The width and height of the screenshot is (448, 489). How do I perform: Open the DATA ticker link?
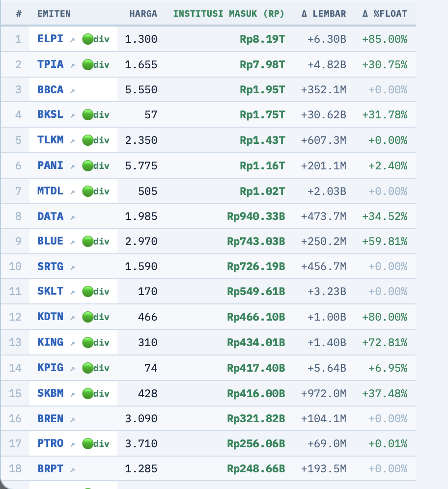50,216
